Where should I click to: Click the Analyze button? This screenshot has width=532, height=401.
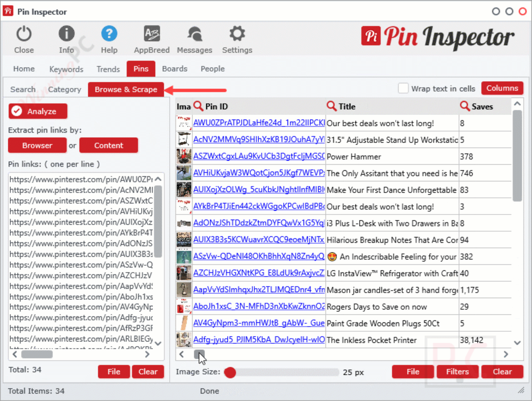[38, 111]
